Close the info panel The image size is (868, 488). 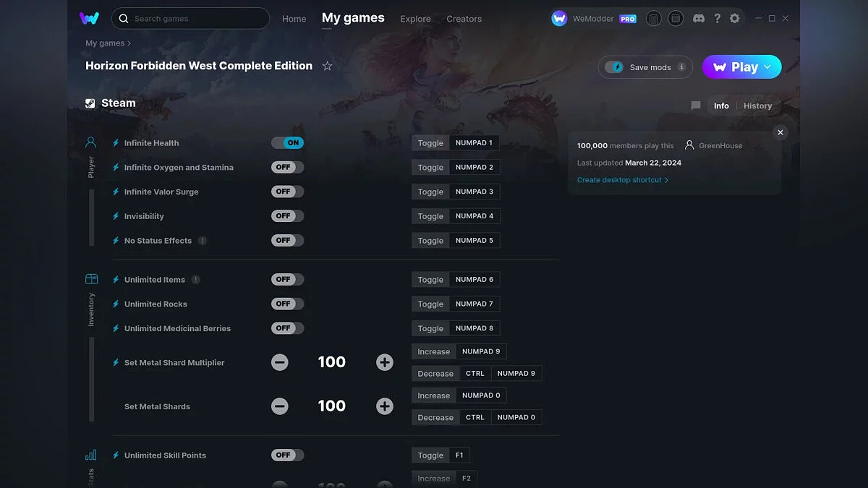[780, 132]
